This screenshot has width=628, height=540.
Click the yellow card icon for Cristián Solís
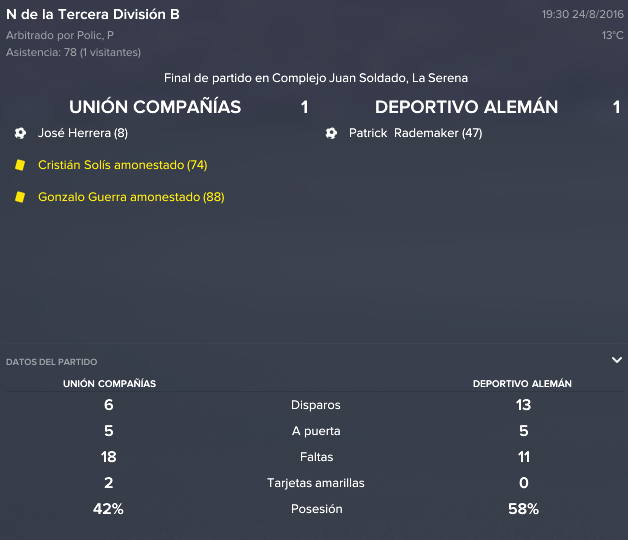point(20,165)
